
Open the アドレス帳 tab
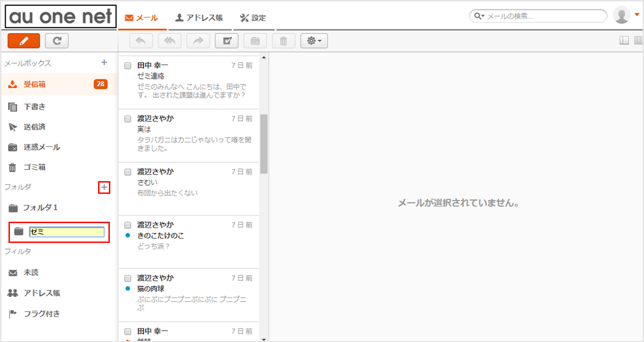coord(199,18)
